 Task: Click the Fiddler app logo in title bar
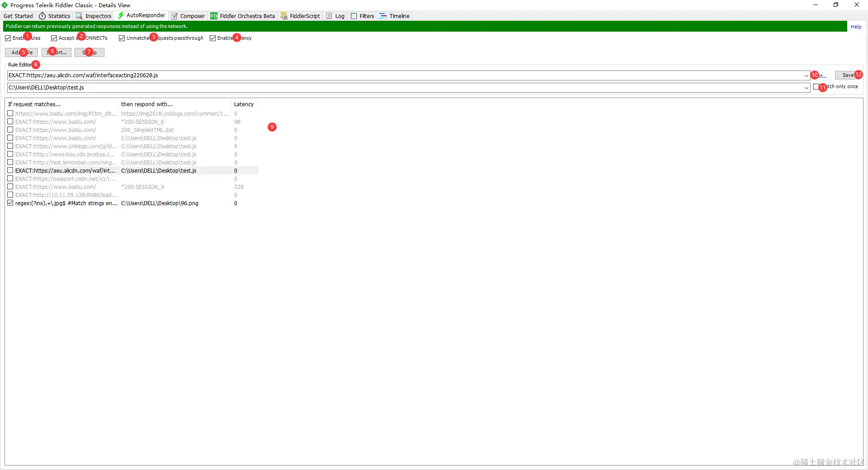point(5,5)
